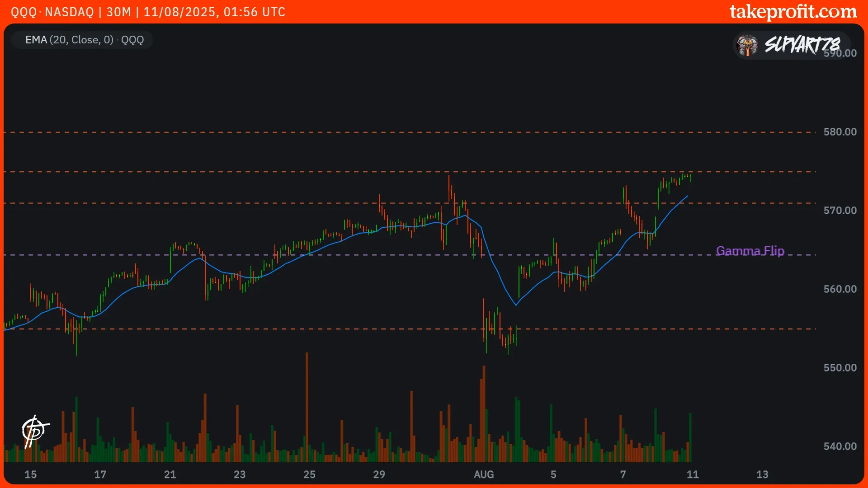Viewport: 868px width, 488px height.
Task: Click the 11/08/2025, 01:56 UTC timestamp
Action: pos(214,12)
